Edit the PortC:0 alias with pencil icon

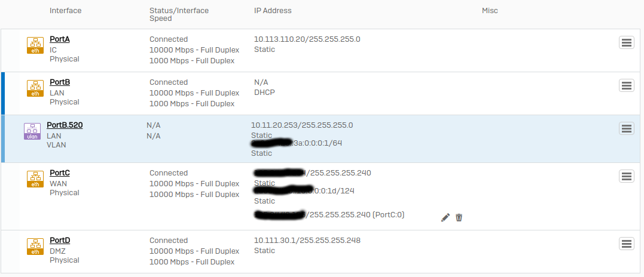(x=445, y=217)
